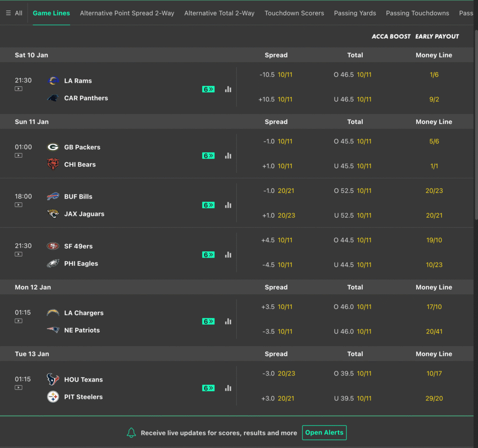Image resolution: width=478 pixels, height=448 pixels.
Task: Click the LA Rams team logo
Action: coord(53,80)
